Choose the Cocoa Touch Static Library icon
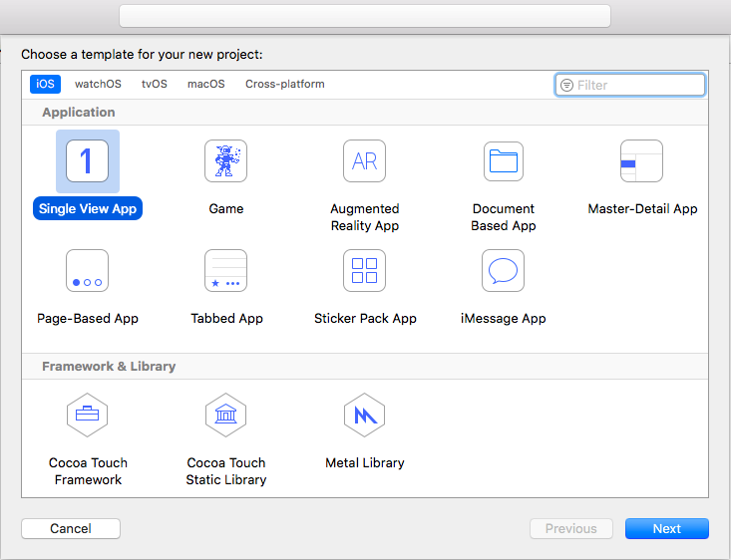This screenshot has width=731, height=560. point(225,415)
